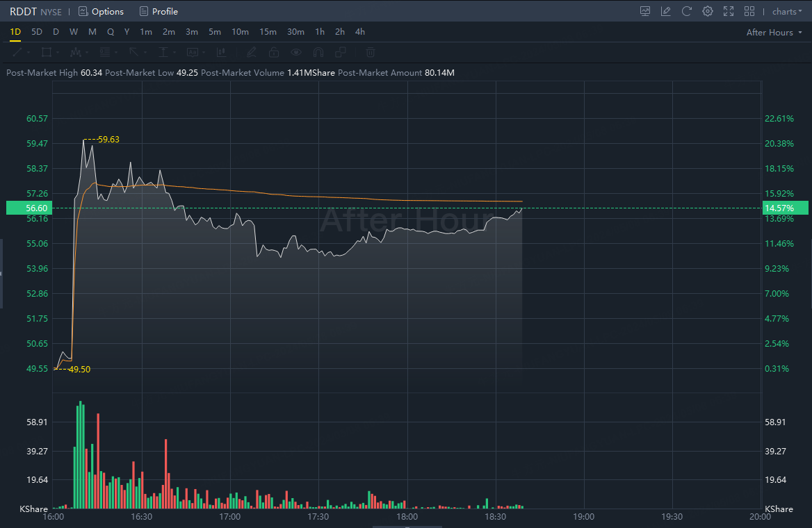
Task: Open the Profile label link
Action: point(165,11)
